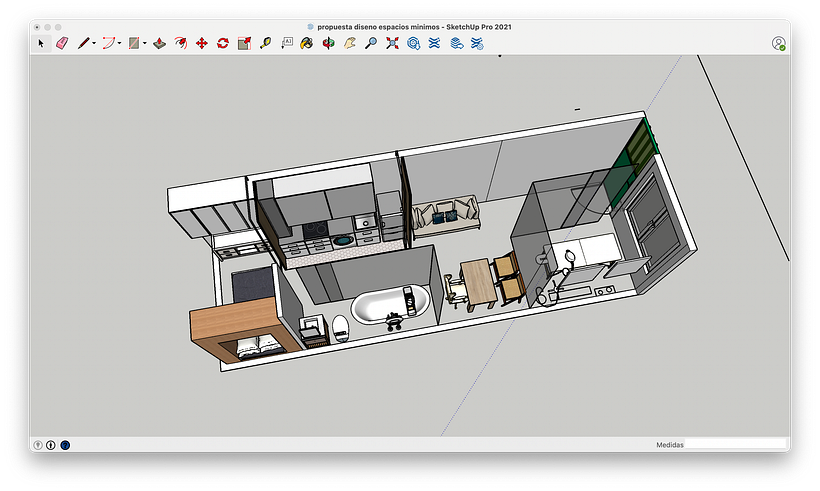Select the Rectangle shape tool
Image resolution: width=820 pixels, height=491 pixels.
(x=134, y=43)
